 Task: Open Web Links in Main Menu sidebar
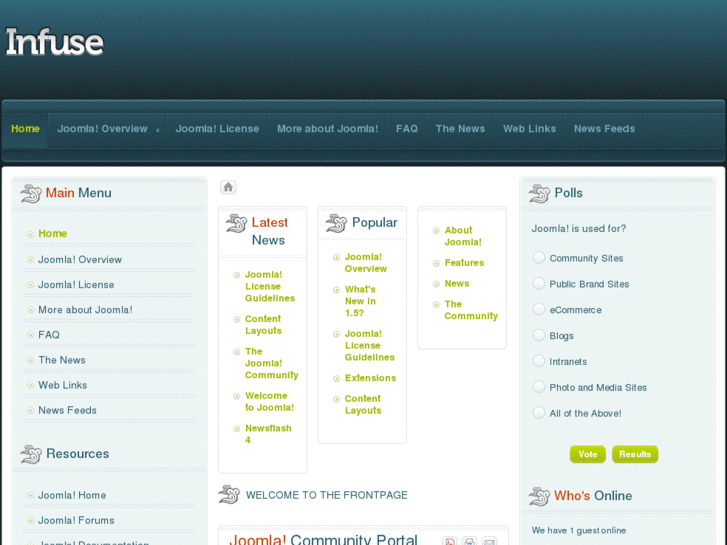(63, 385)
